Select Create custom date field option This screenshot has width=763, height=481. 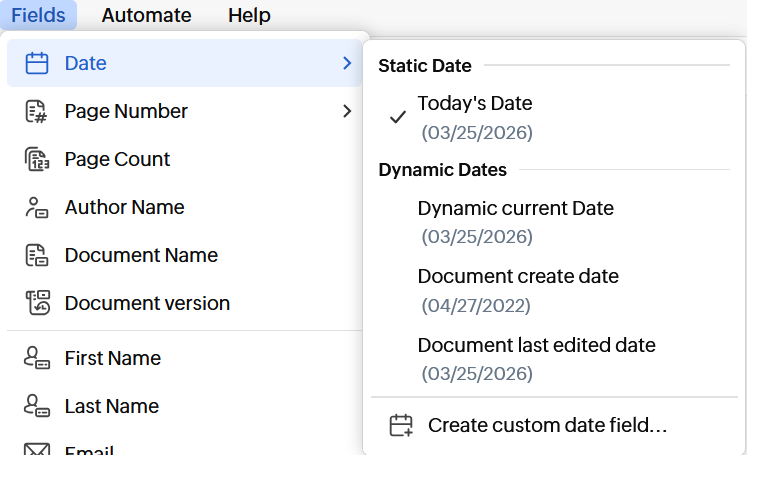click(546, 425)
